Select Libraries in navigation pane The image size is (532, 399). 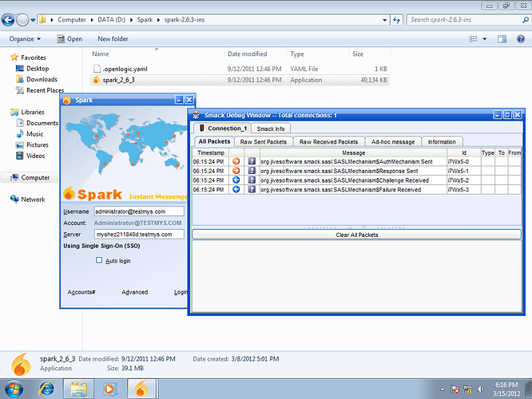[27, 113]
